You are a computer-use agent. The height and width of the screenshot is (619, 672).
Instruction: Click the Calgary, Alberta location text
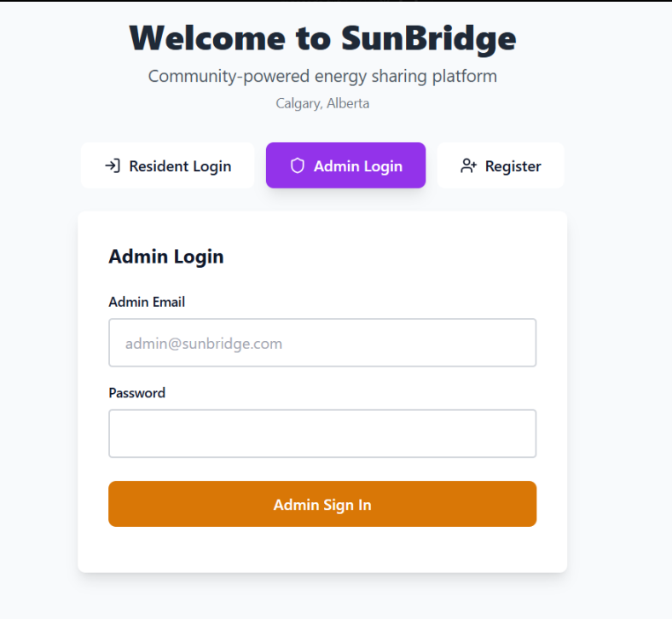pyautogui.click(x=322, y=104)
